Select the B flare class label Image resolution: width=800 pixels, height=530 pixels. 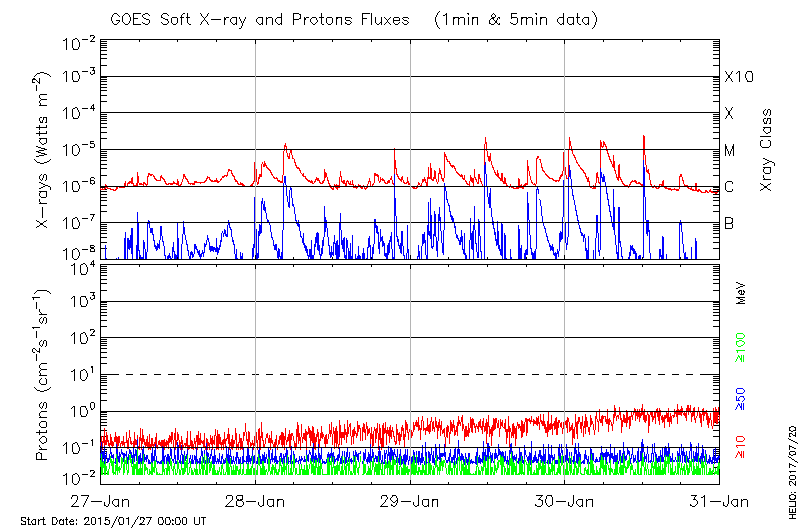point(729,223)
